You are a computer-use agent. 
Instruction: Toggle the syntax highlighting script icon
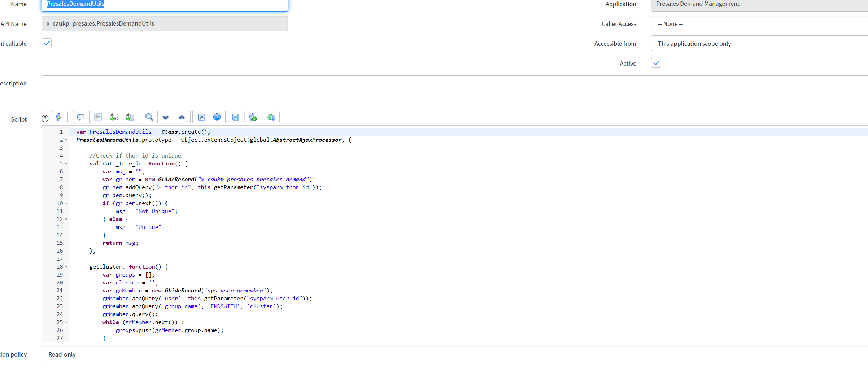tap(59, 117)
